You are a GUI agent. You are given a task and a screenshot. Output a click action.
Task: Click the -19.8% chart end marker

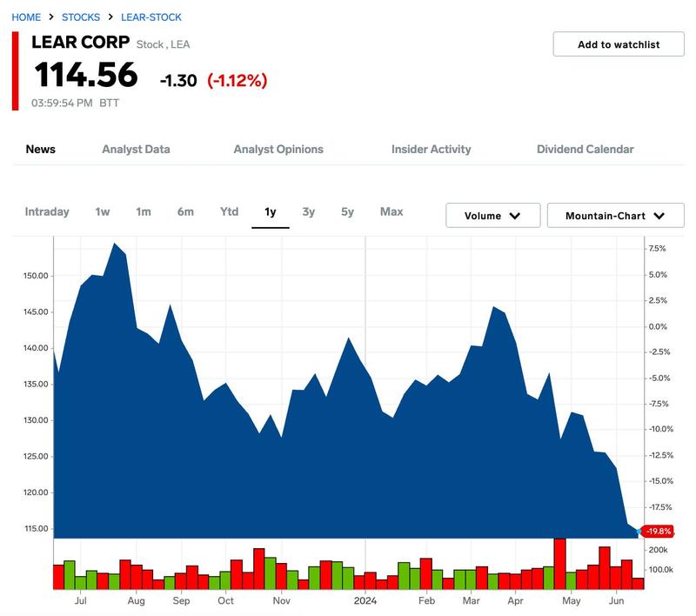point(658,532)
